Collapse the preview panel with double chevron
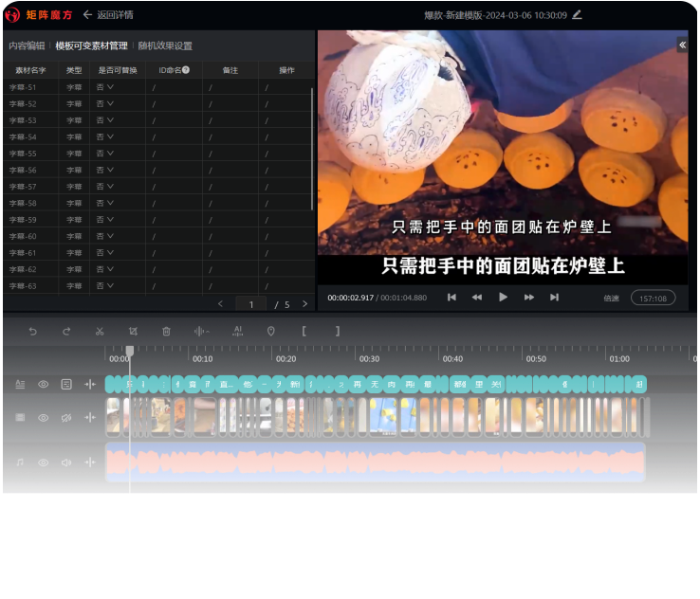This screenshot has height=599, width=700. pos(683,45)
